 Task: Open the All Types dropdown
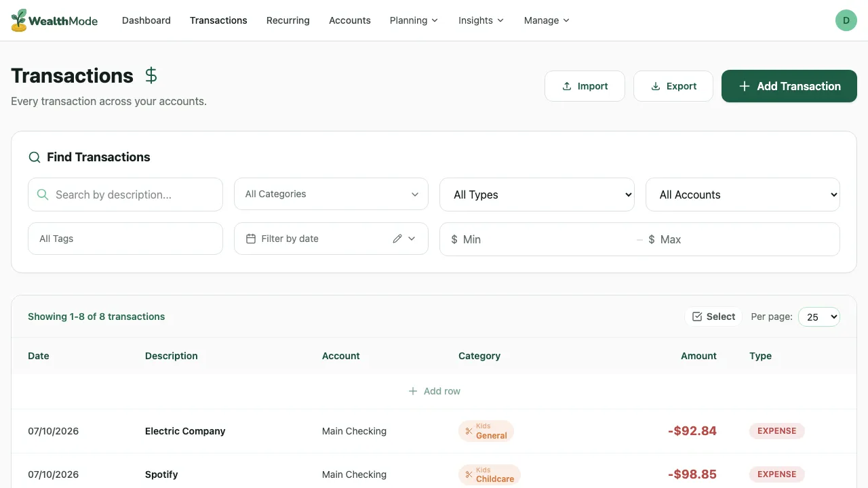pyautogui.click(x=537, y=195)
